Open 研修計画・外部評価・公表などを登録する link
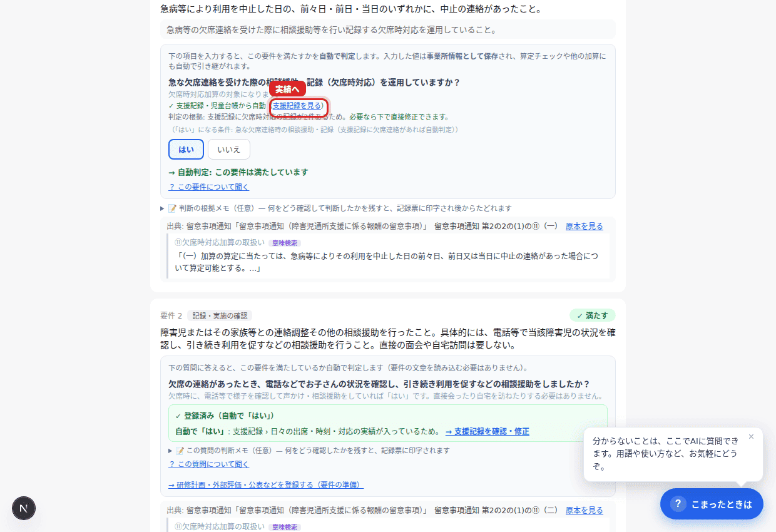Image resolution: width=776 pixels, height=532 pixels. (266, 485)
